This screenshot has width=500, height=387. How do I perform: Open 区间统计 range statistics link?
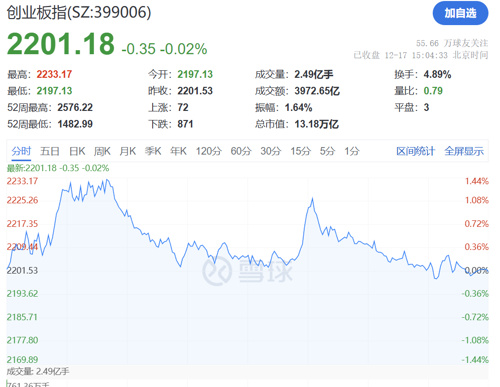tap(415, 151)
